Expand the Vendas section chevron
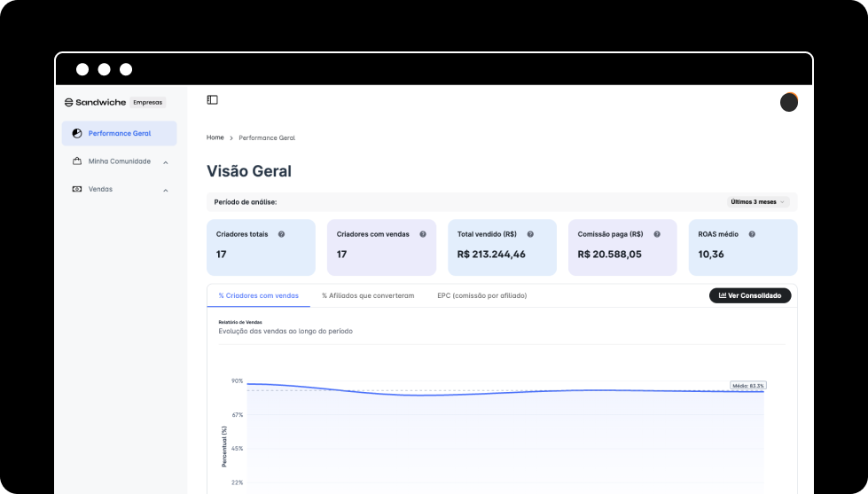This screenshot has height=494, width=868. (x=166, y=191)
